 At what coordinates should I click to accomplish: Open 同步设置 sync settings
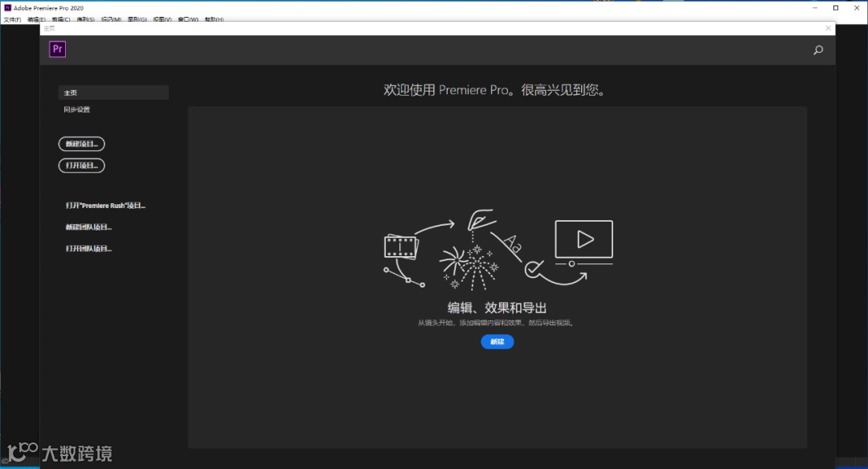[x=76, y=109]
